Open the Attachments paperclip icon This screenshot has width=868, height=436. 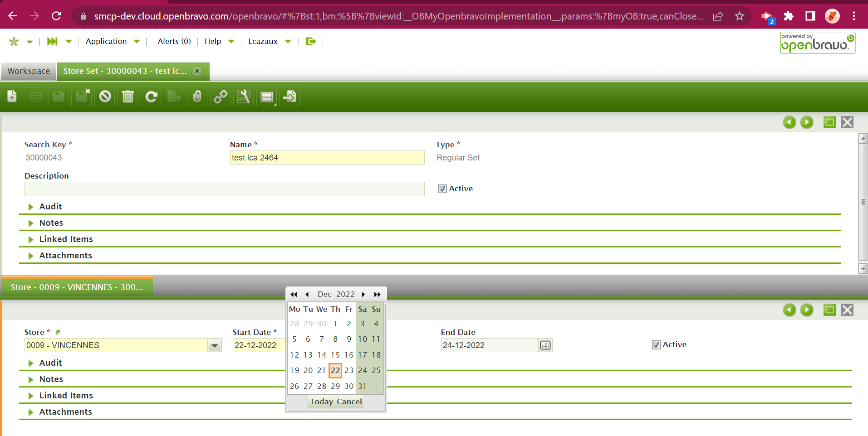(197, 97)
